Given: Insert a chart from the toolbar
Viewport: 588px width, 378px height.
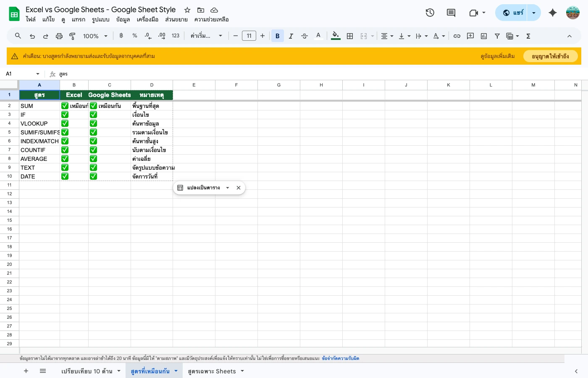Looking at the screenshot, I should [484, 36].
